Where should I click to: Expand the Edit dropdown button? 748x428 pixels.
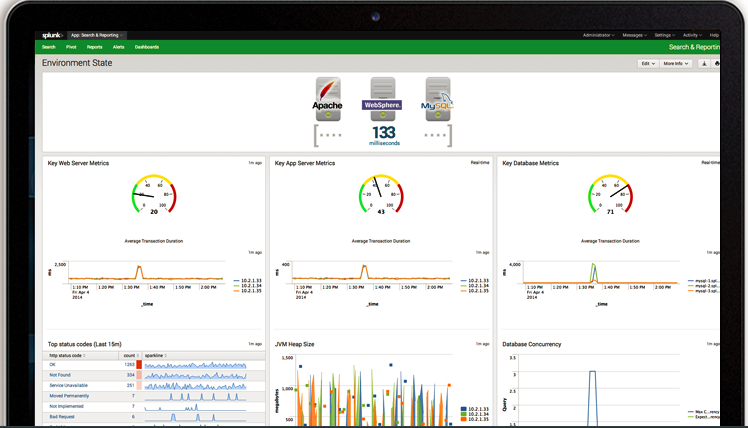648,63
